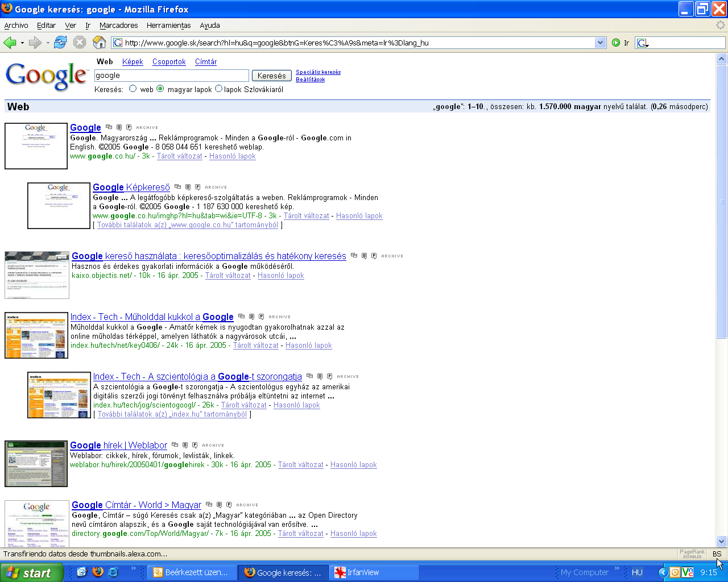Click the Outlook Express quick launch icon
728x582 pixels.
[x=81, y=572]
